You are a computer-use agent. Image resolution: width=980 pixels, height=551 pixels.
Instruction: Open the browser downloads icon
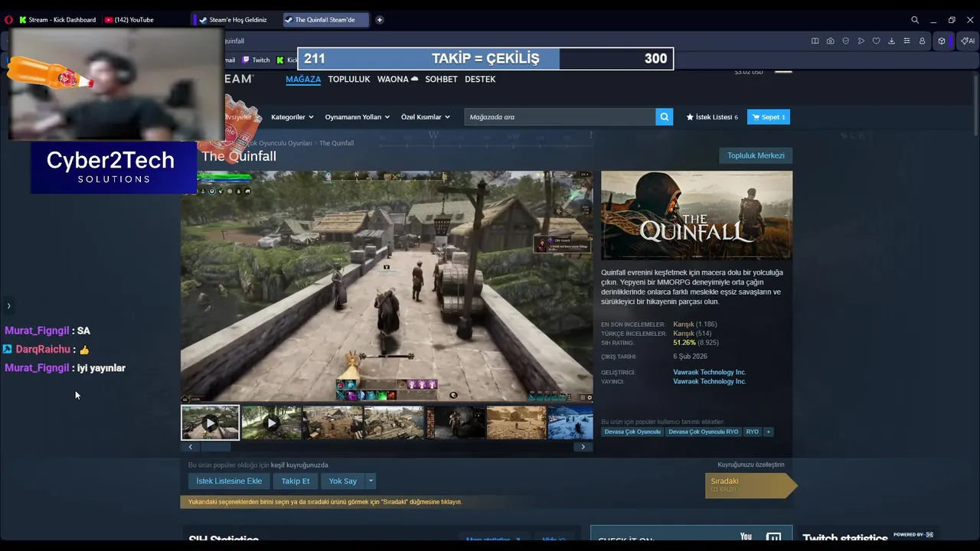tap(891, 41)
